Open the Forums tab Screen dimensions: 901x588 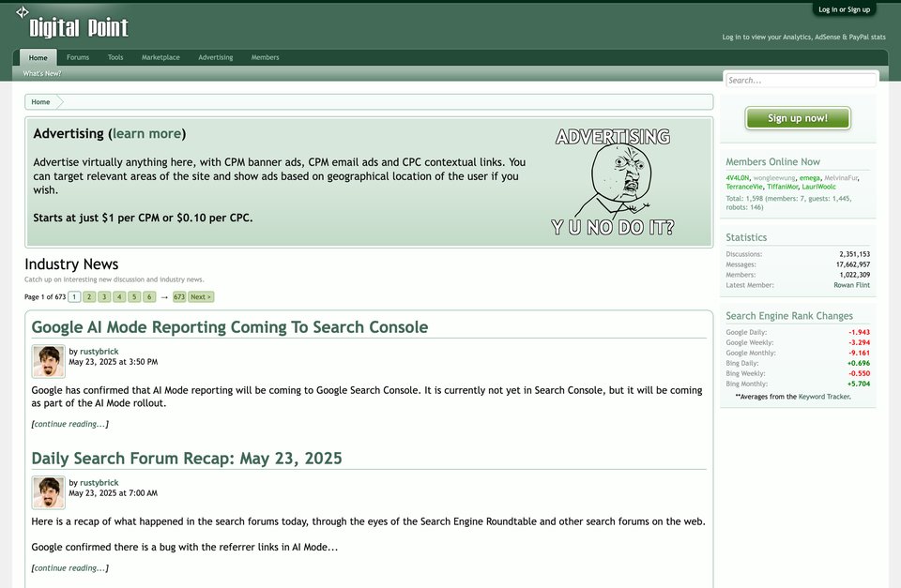[x=78, y=57]
